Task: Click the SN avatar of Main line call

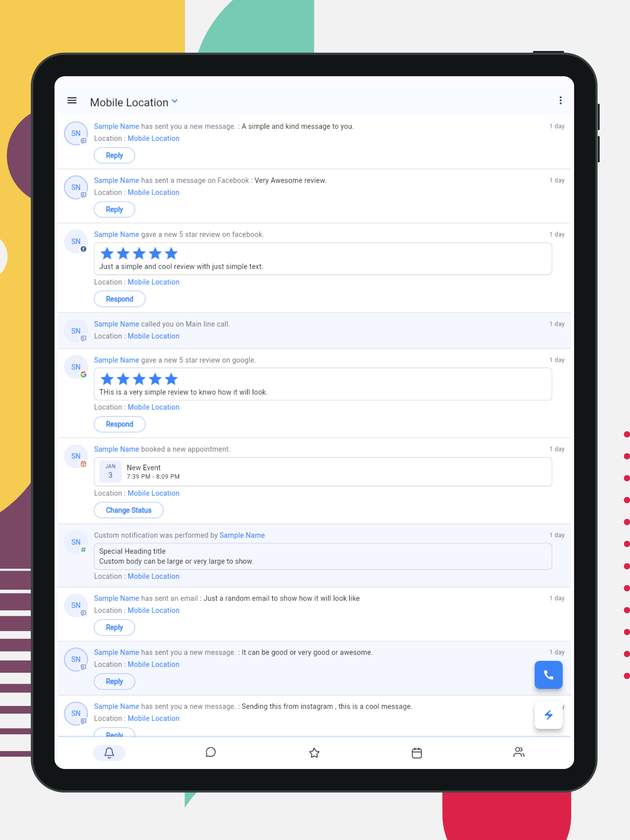Action: pyautogui.click(x=76, y=331)
